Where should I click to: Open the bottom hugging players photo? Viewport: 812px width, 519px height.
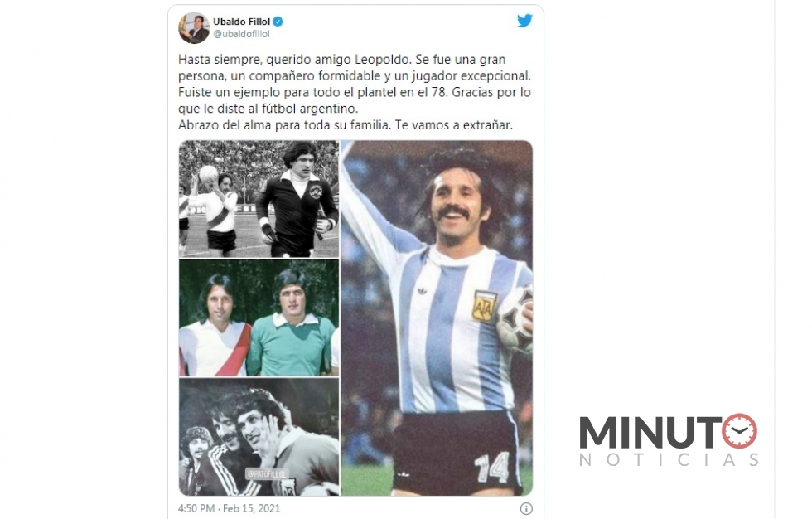[x=259, y=437]
